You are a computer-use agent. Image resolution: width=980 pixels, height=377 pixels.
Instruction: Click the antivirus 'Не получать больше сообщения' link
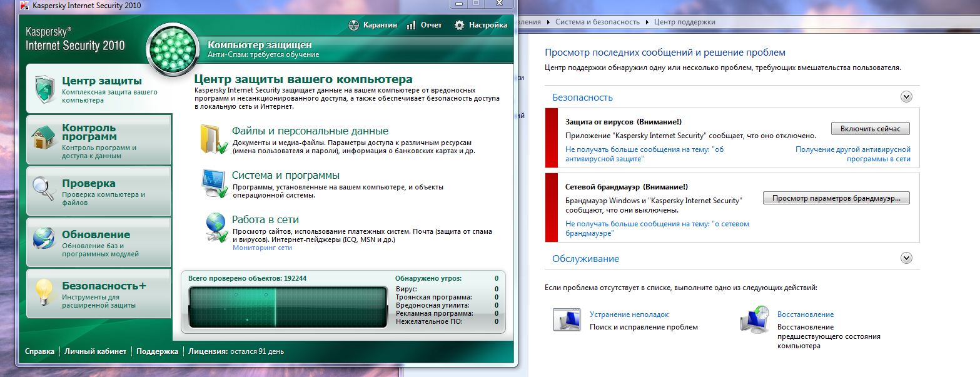[644, 154]
